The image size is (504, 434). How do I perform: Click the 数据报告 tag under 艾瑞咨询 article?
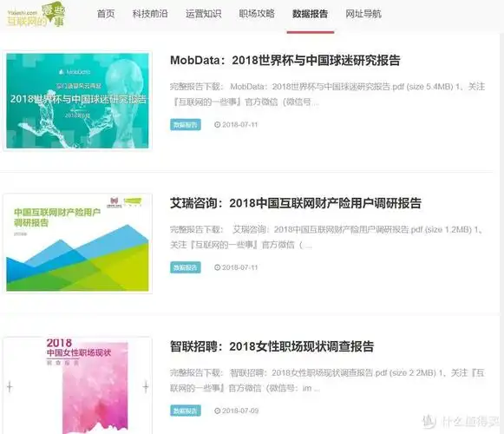(x=186, y=267)
